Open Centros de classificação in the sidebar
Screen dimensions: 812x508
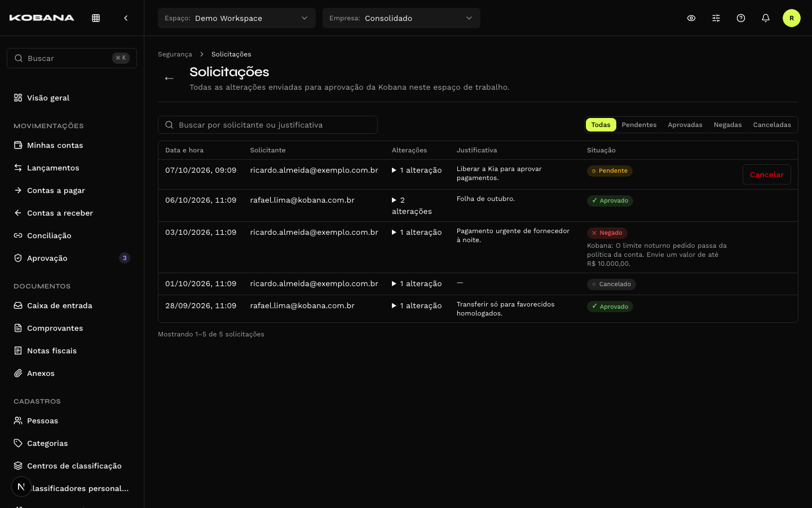tap(72, 466)
